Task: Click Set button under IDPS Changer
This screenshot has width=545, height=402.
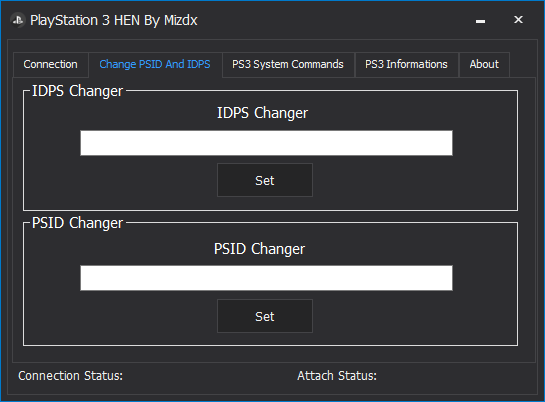Action: [265, 180]
